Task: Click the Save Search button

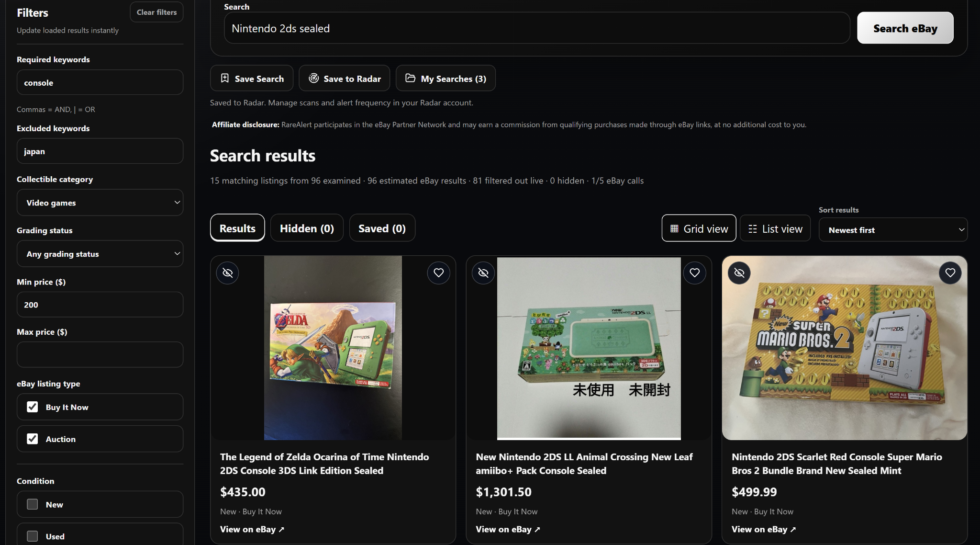Action: coord(252,78)
